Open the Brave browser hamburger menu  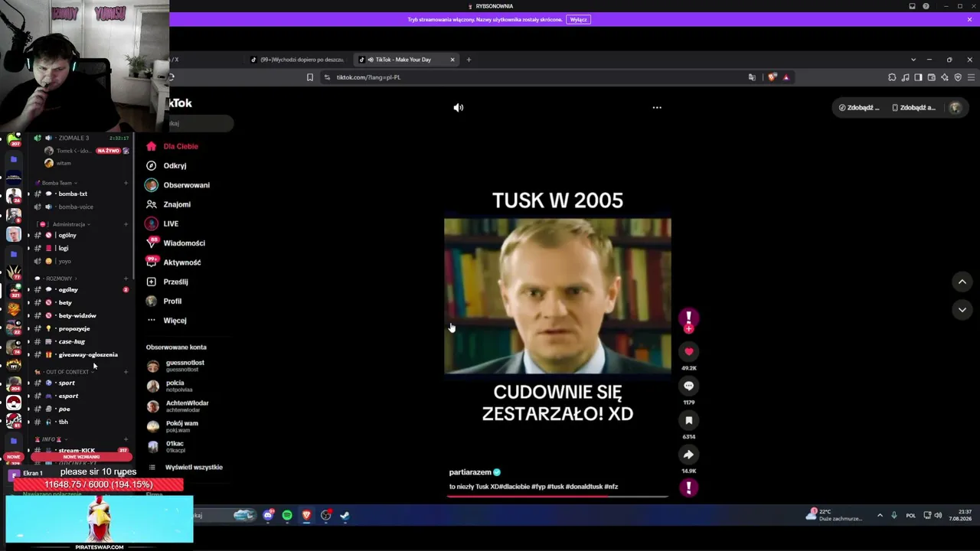971,77
